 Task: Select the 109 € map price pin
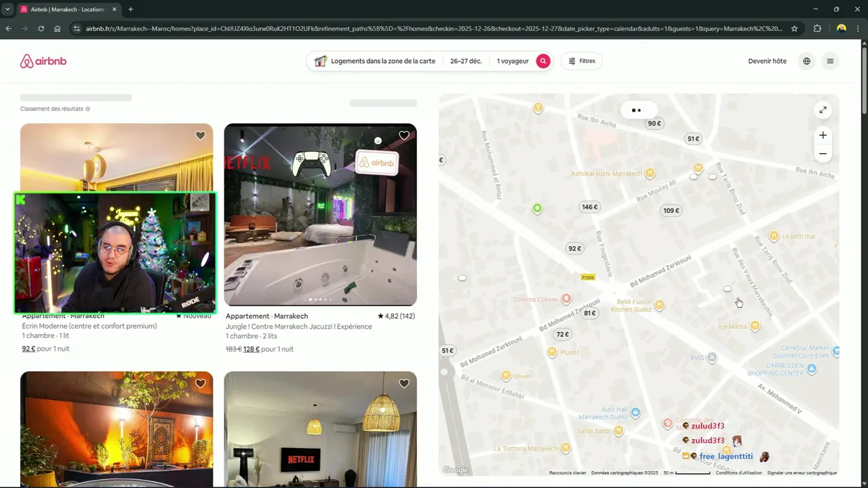click(x=671, y=211)
